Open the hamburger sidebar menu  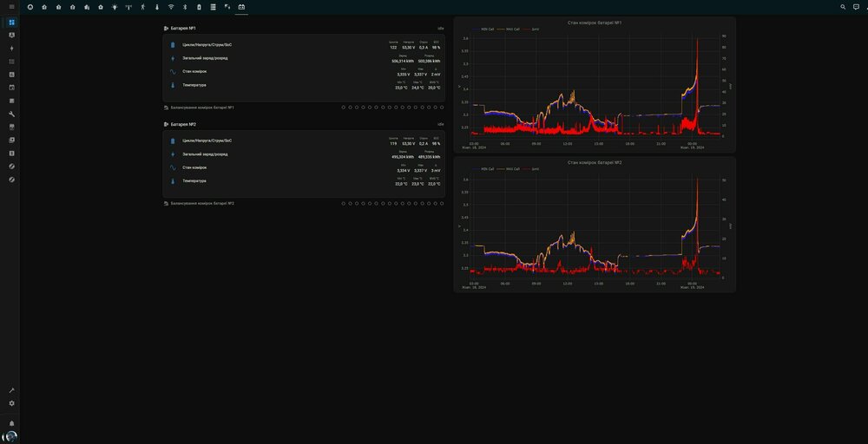(11, 6)
